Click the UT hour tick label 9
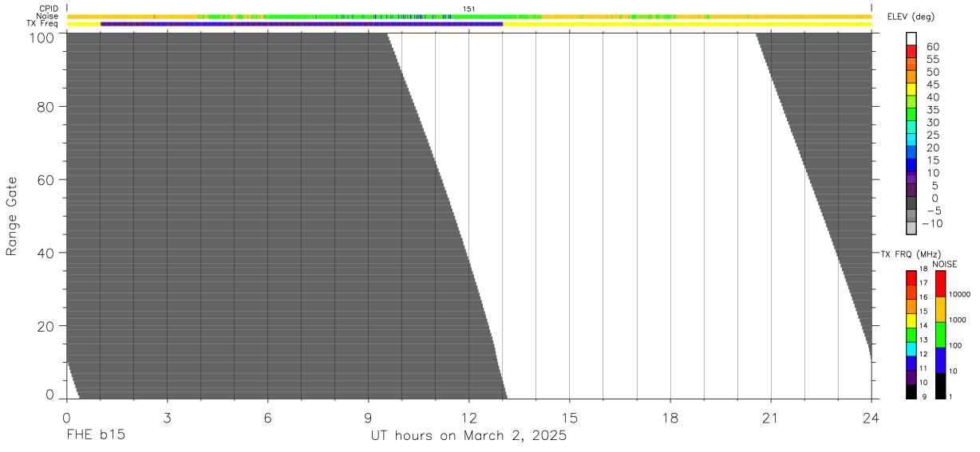Image resolution: width=980 pixels, height=452 pixels. tap(368, 417)
